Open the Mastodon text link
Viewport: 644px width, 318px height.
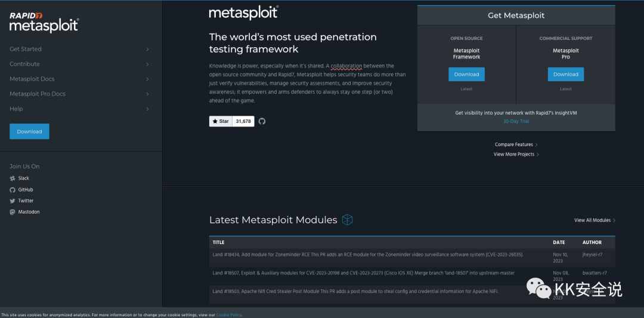(x=29, y=212)
